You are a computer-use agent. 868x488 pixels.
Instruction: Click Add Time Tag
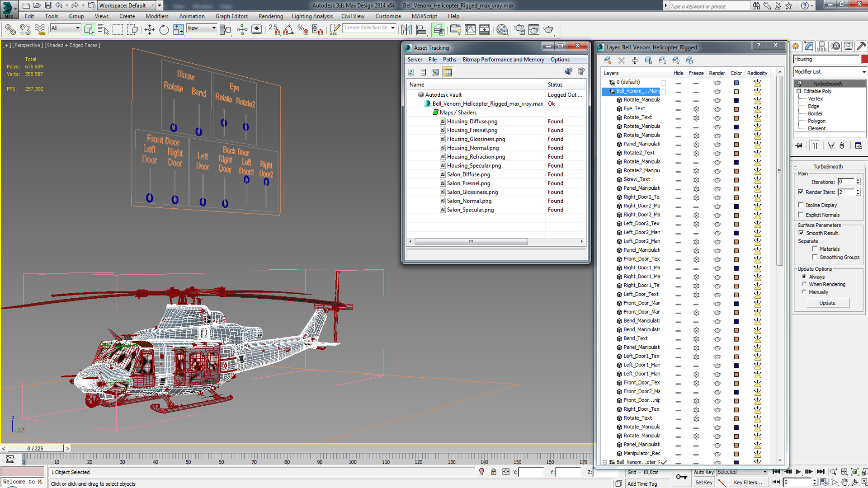642,483
